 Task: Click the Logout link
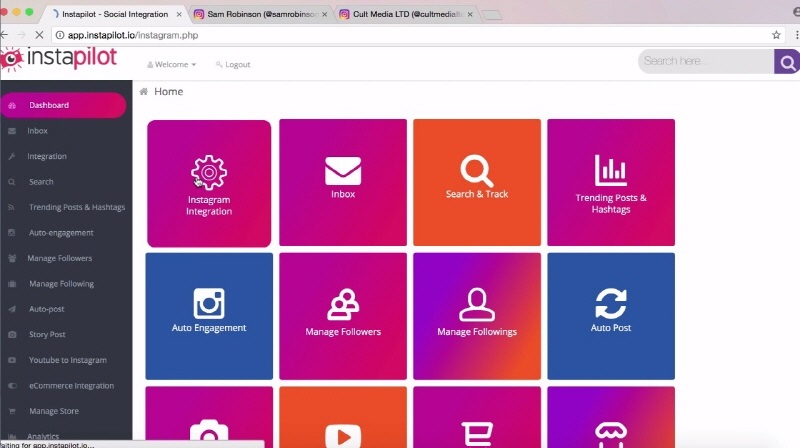pos(233,64)
